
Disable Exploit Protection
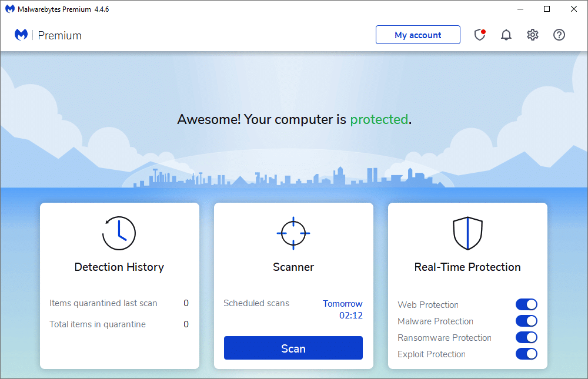526,354
